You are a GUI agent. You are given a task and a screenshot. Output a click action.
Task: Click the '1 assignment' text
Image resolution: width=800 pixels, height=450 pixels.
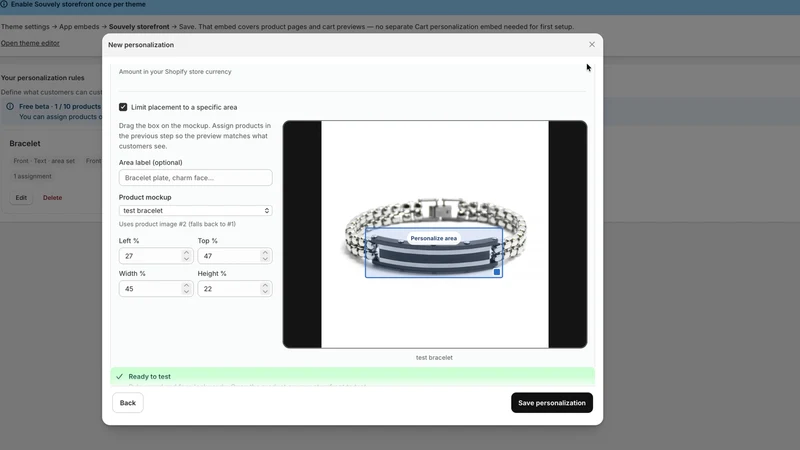coord(33,176)
